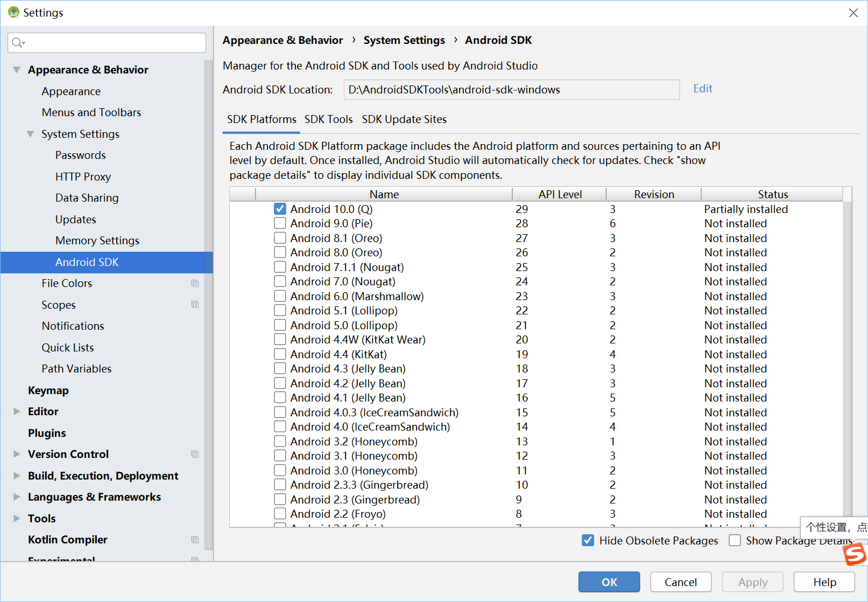Click the project-level icon beside Version Control

point(195,454)
